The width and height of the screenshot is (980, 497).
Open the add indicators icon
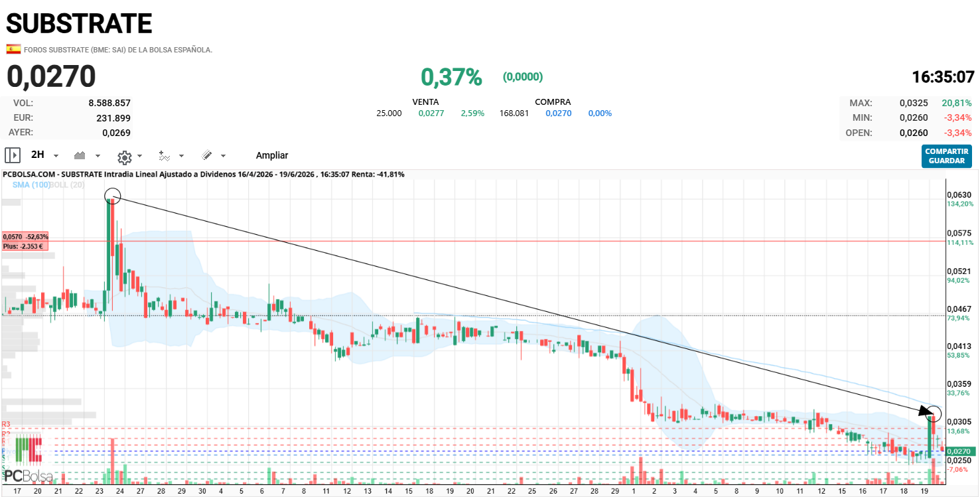pyautogui.click(x=165, y=156)
